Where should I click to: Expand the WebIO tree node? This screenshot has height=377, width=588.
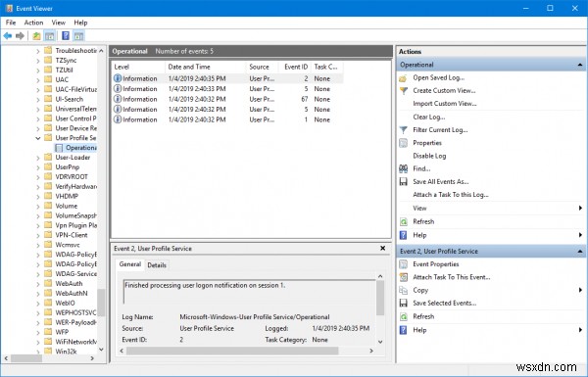pyautogui.click(x=38, y=304)
